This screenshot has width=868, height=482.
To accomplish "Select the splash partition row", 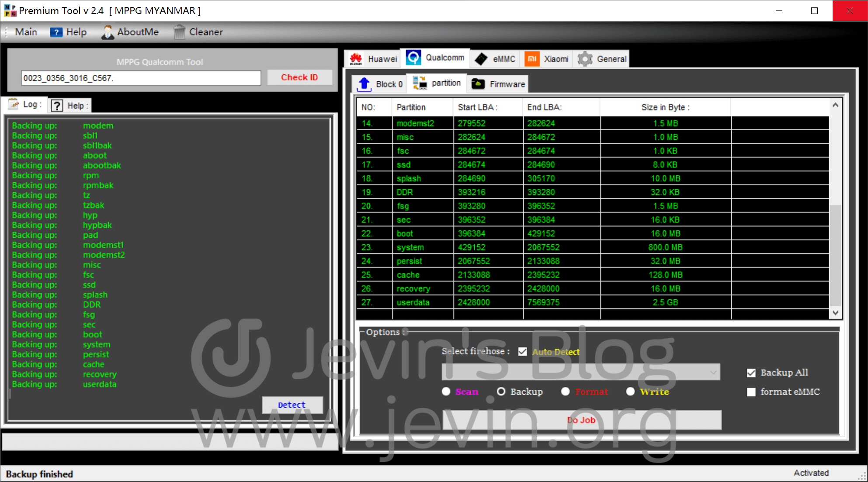I will tap(593, 178).
